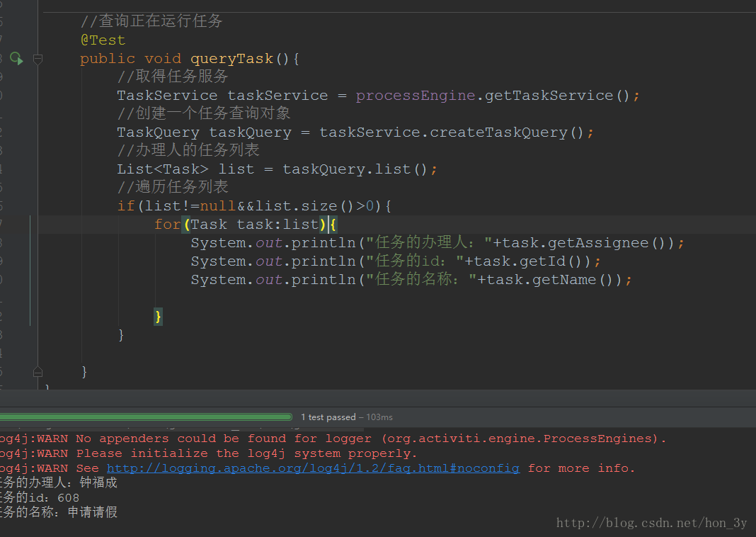Click the console output line 申请请假
This screenshot has width=756, height=537.
pos(58,512)
